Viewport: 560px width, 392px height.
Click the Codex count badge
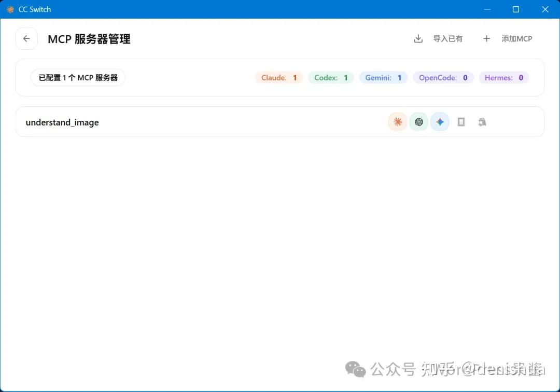(x=331, y=77)
